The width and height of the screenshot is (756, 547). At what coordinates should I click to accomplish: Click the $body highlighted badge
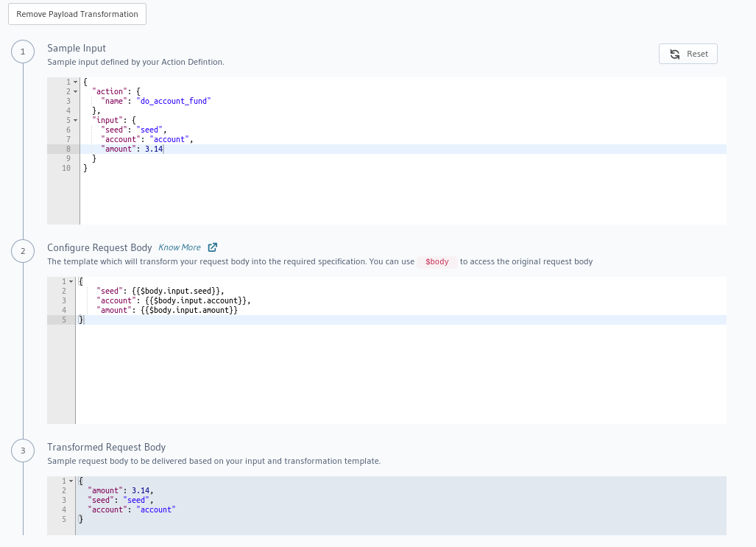(437, 261)
